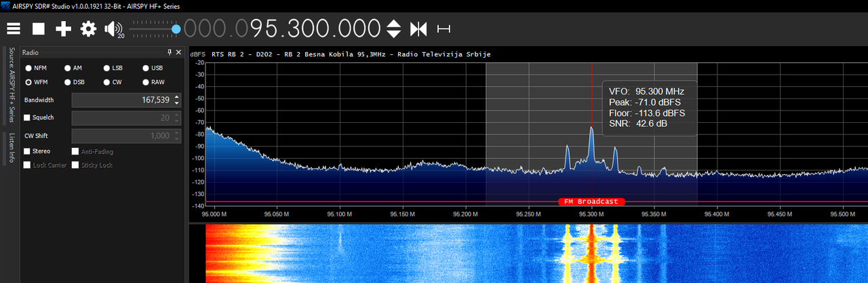Click the 95.500 M axis label

[842, 214]
